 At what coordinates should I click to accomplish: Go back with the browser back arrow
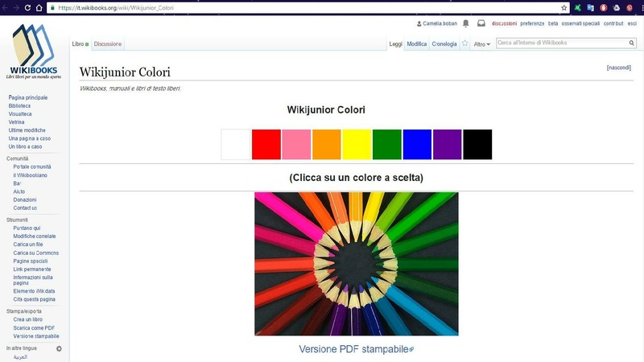coord(5,7)
